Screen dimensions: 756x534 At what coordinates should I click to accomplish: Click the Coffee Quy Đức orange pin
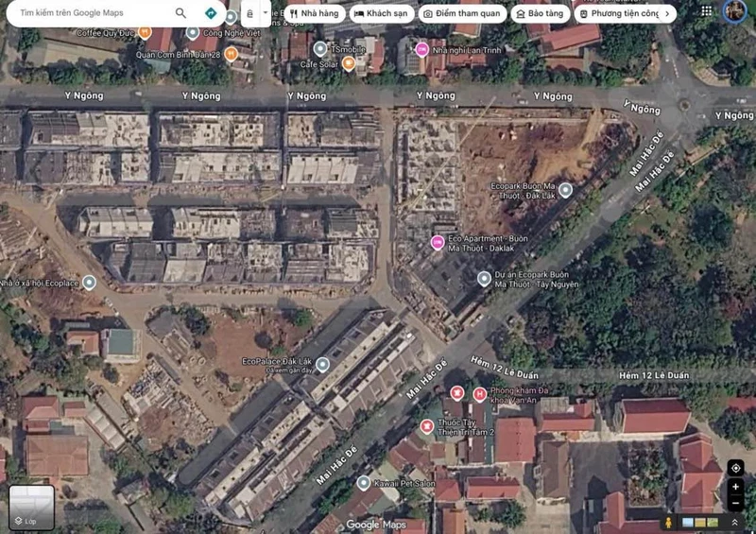(145, 32)
